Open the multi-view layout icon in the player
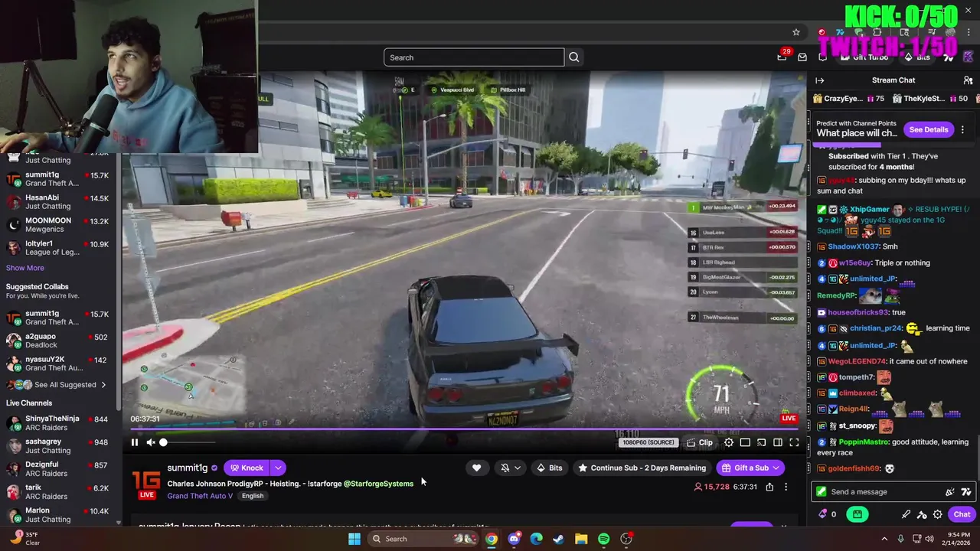980x551 pixels. (x=777, y=442)
